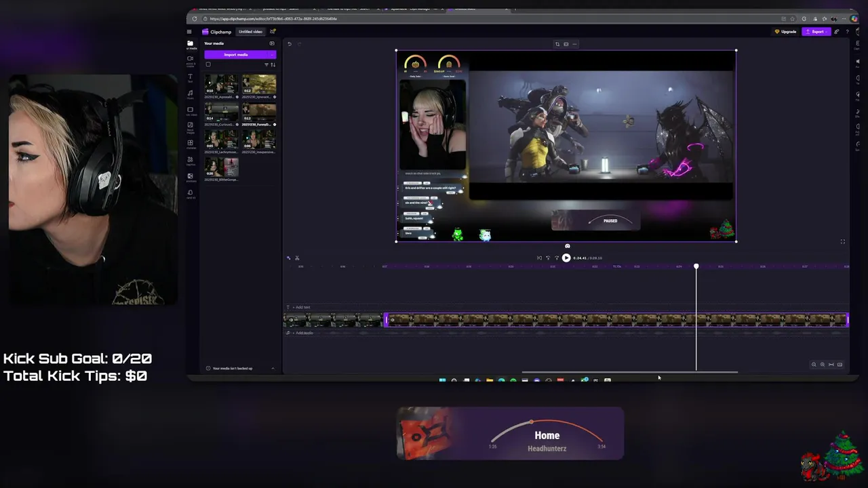Click the Undo arrow icon
868x488 pixels.
[x=290, y=44]
